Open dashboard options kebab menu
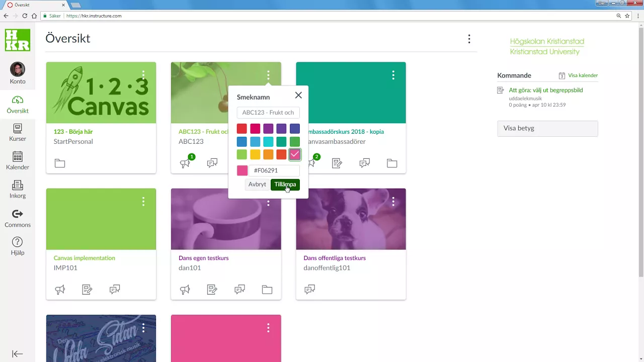The image size is (644, 362). click(469, 39)
